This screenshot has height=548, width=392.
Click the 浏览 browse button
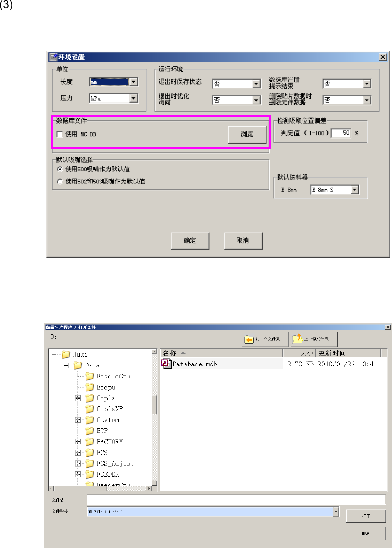pos(247,134)
